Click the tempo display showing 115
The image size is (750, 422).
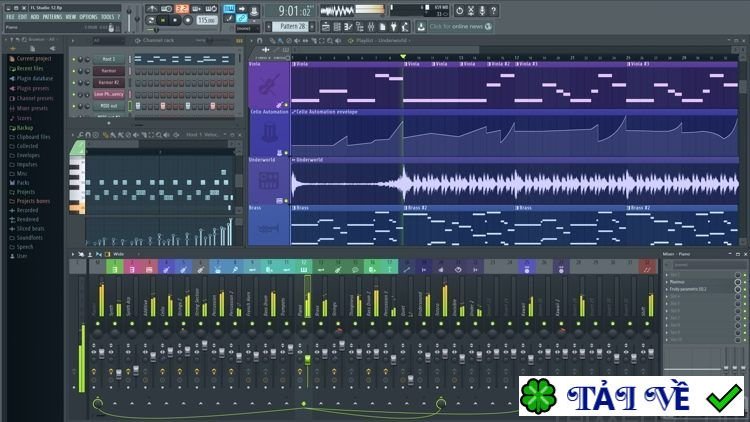point(205,20)
